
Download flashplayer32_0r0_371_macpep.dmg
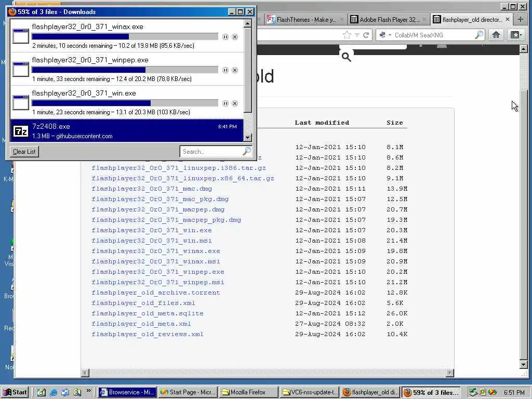point(158,210)
